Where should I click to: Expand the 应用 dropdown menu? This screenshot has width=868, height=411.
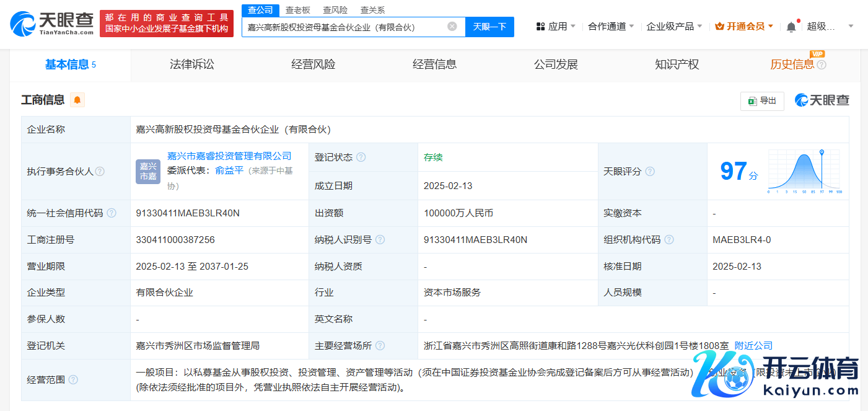(x=556, y=27)
